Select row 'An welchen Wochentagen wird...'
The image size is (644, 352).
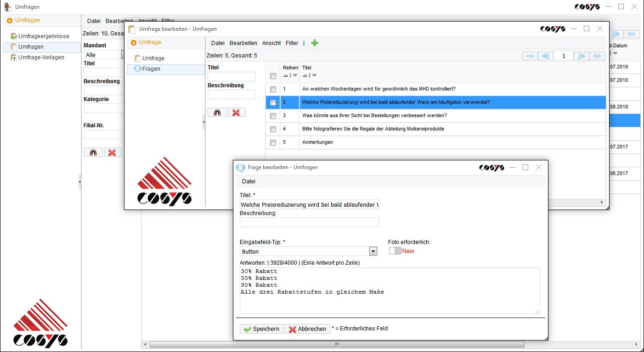[x=435, y=89]
